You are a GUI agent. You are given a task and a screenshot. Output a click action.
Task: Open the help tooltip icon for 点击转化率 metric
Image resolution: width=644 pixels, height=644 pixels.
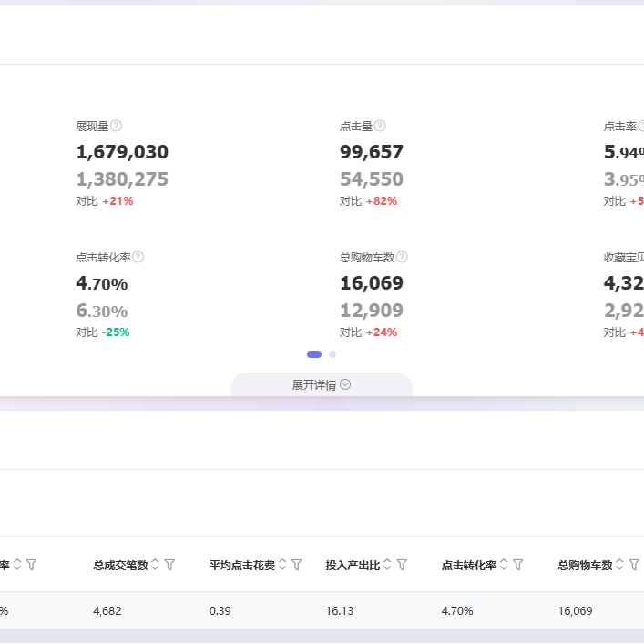(x=138, y=258)
